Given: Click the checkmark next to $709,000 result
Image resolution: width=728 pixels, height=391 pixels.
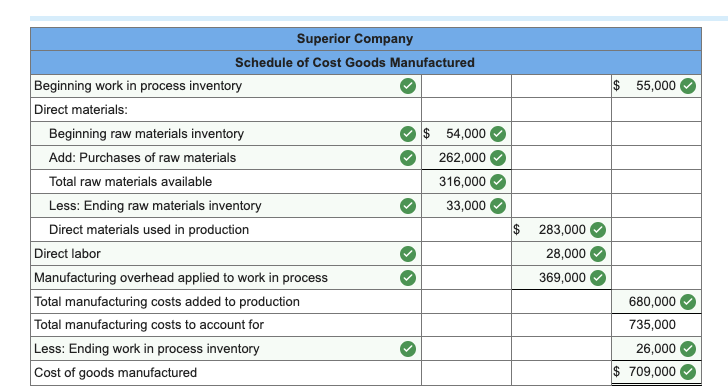Looking at the screenshot, I should point(688,372).
